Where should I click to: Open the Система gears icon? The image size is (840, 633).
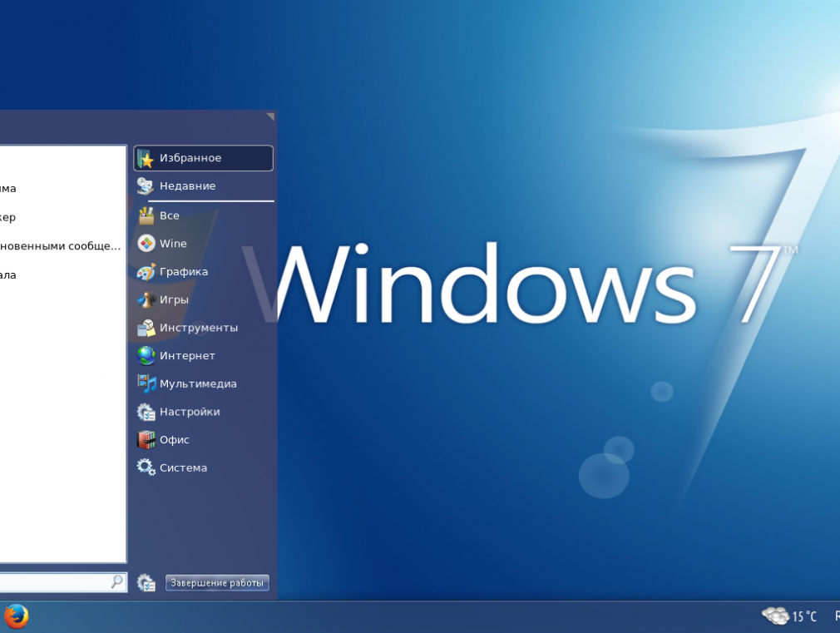tap(146, 467)
